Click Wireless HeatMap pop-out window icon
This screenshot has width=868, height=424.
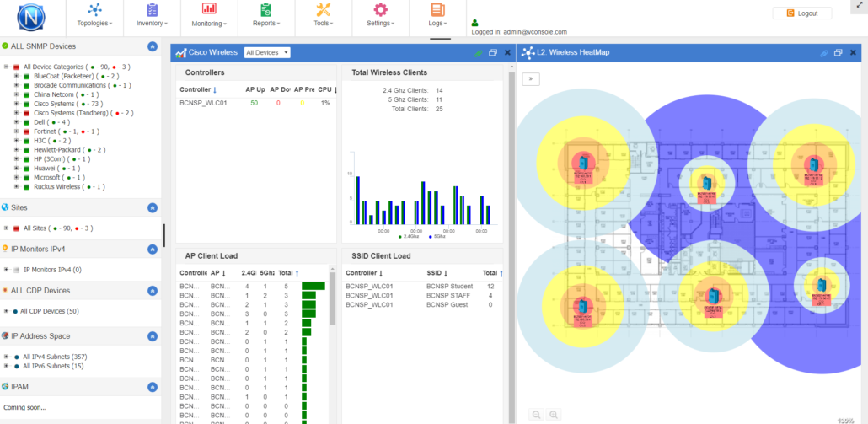839,52
